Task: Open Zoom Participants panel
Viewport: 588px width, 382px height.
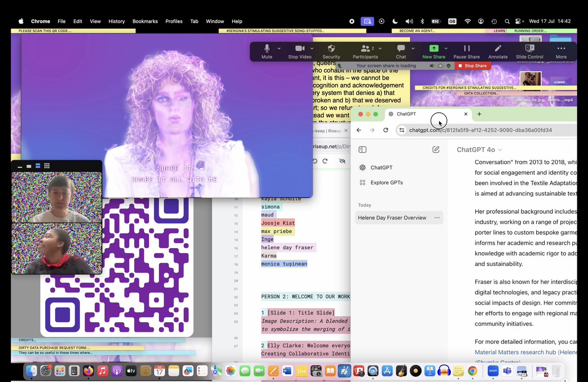Action: pyautogui.click(x=365, y=51)
